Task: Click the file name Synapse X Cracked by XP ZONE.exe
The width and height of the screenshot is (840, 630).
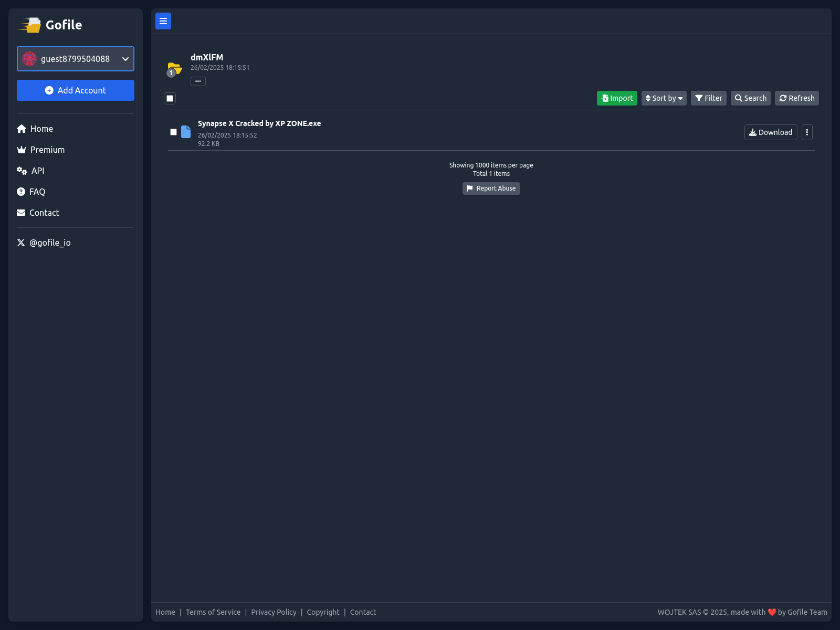Action: (259, 123)
